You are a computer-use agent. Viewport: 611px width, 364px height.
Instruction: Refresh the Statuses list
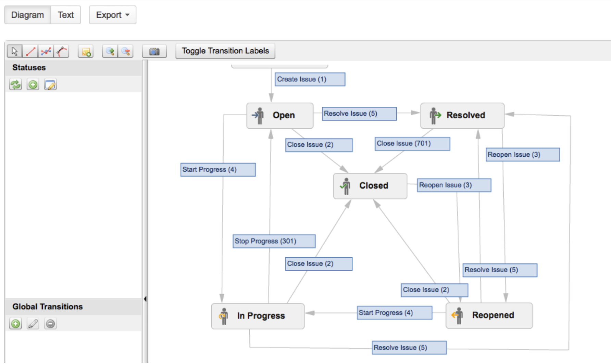point(15,84)
